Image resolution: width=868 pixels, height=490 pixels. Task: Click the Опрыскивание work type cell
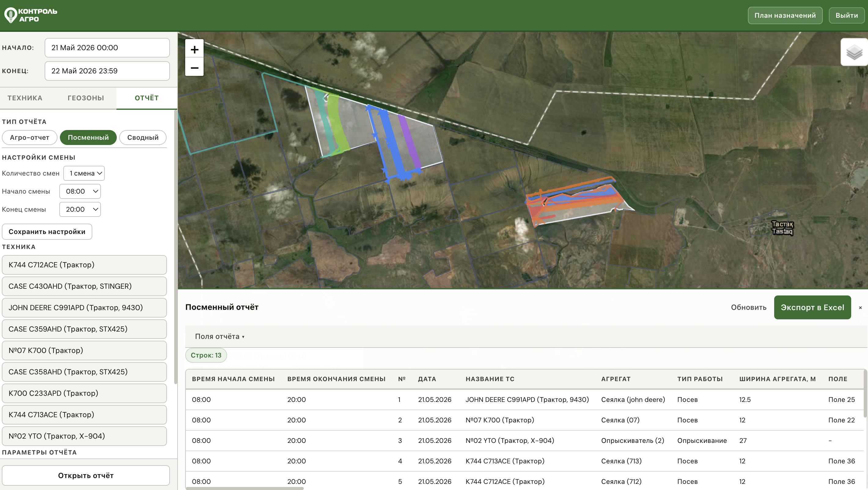702,441
